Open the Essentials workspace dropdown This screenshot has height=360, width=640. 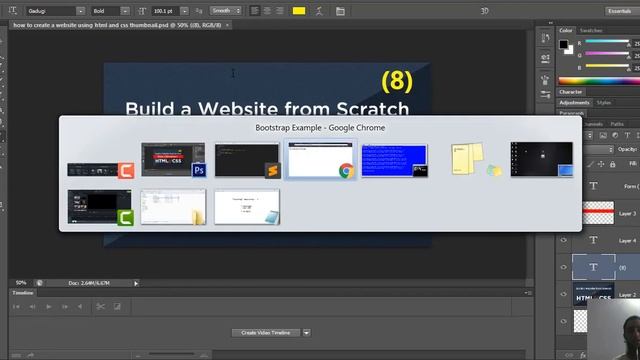click(x=621, y=11)
